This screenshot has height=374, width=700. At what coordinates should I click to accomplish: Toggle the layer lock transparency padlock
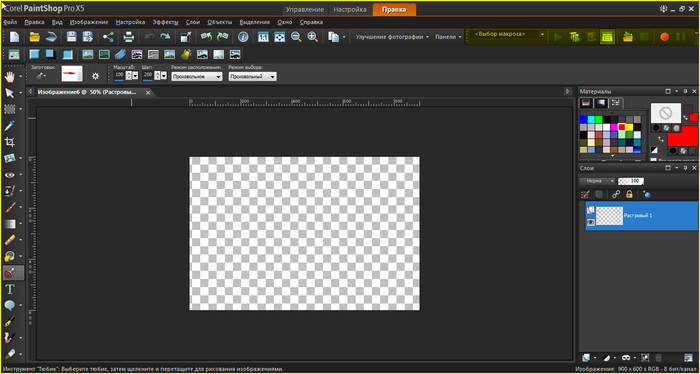click(629, 194)
